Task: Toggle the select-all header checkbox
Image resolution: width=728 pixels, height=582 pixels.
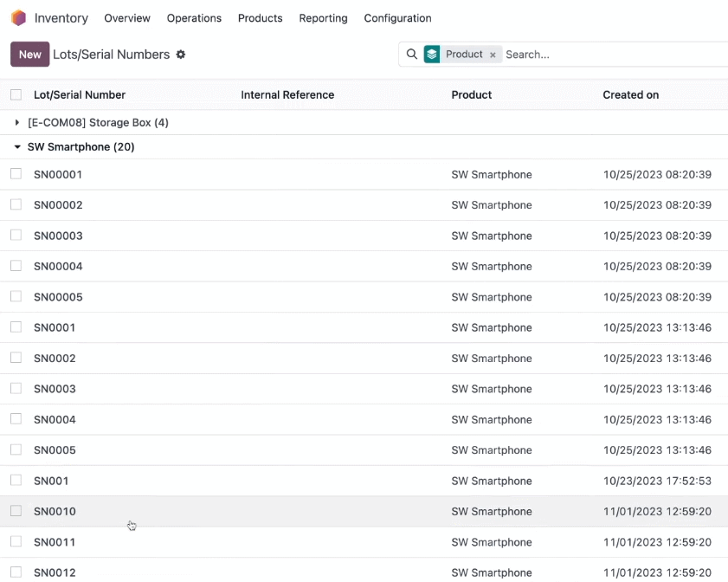Action: click(x=16, y=94)
